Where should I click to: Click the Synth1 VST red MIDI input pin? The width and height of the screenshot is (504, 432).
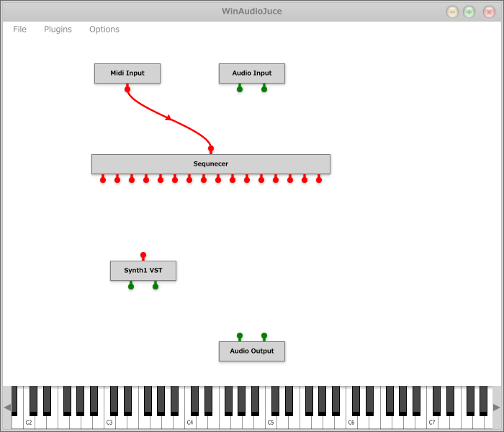(x=143, y=256)
